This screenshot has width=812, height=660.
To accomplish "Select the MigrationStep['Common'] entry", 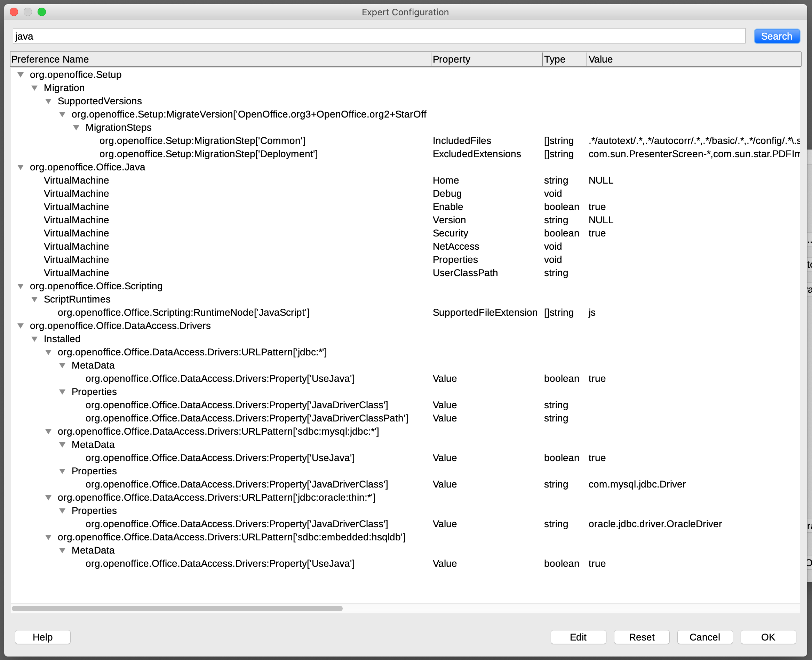I will pyautogui.click(x=202, y=141).
